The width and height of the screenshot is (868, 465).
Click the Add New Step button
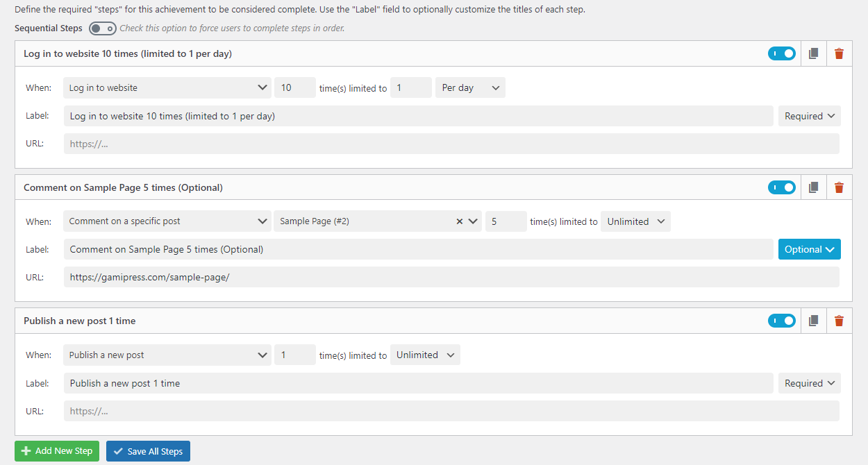click(57, 451)
